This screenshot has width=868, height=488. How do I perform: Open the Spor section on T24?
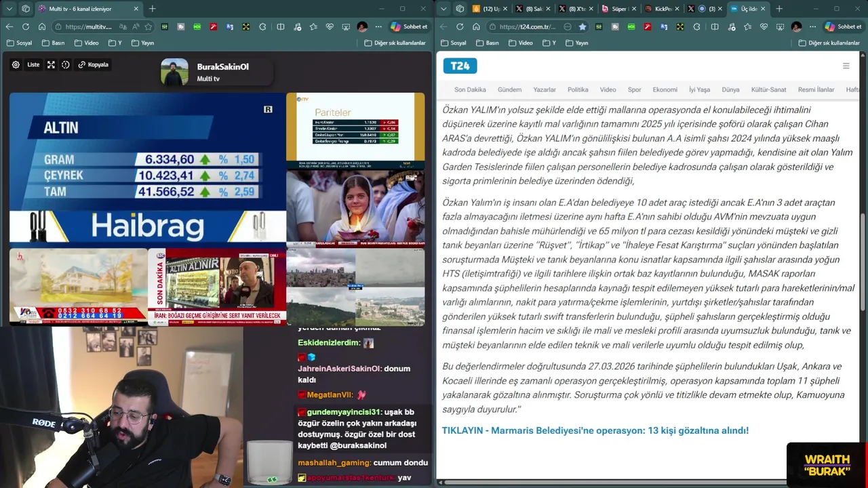[634, 89]
